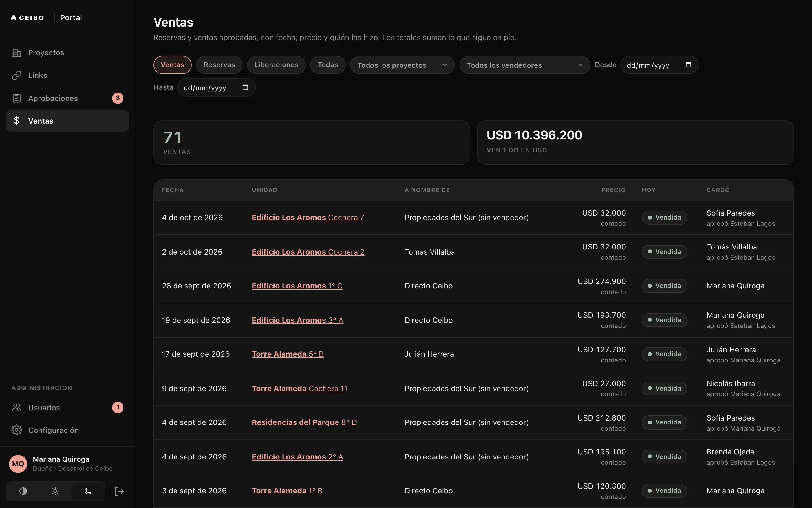Click the Ceibo logo in the sidebar
Viewport: 812px width, 508px height.
click(x=27, y=17)
